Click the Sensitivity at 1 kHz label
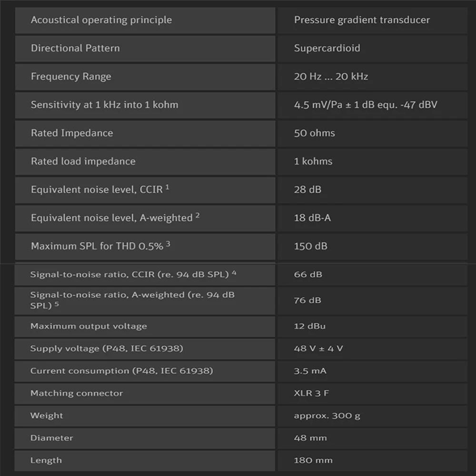This screenshot has height=476, width=476. (x=104, y=105)
